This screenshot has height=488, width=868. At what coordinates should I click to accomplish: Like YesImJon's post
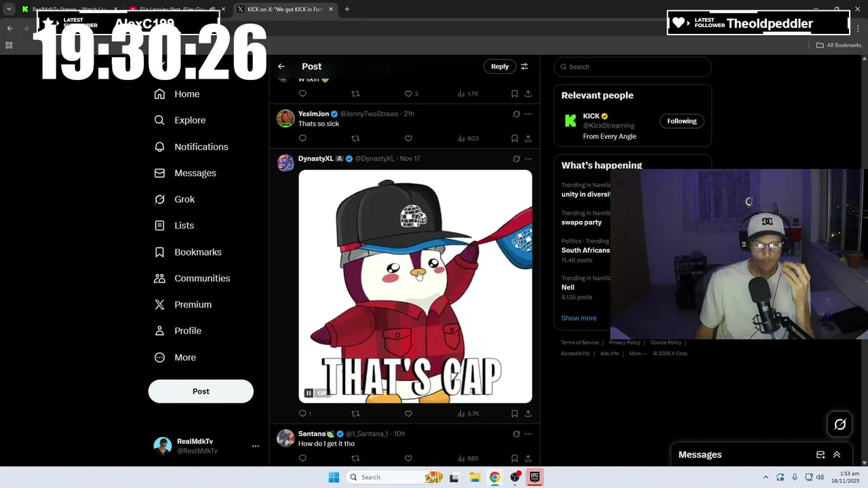click(x=408, y=138)
